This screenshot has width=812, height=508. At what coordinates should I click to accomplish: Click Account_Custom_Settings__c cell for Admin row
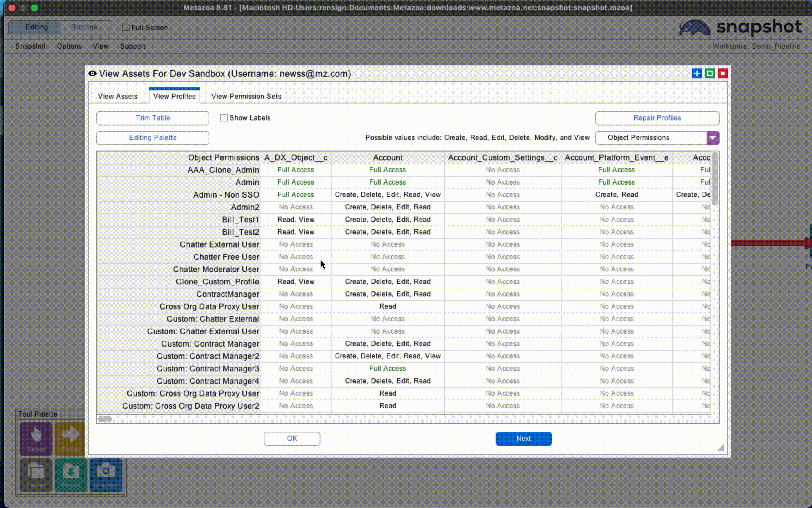pos(503,182)
